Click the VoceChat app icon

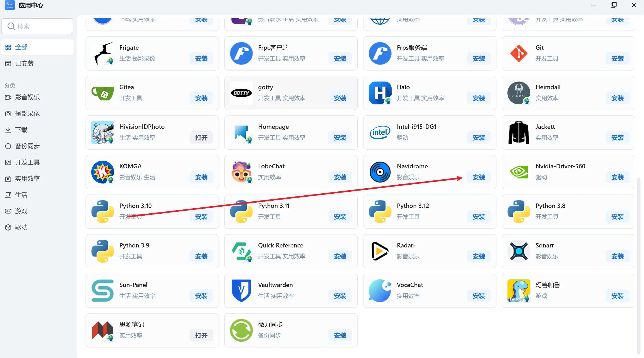click(x=380, y=291)
